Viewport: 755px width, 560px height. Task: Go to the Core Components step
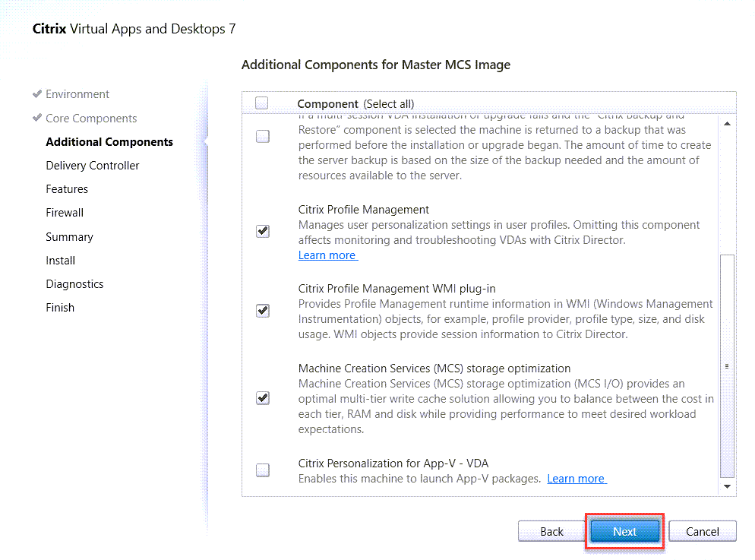(91, 119)
